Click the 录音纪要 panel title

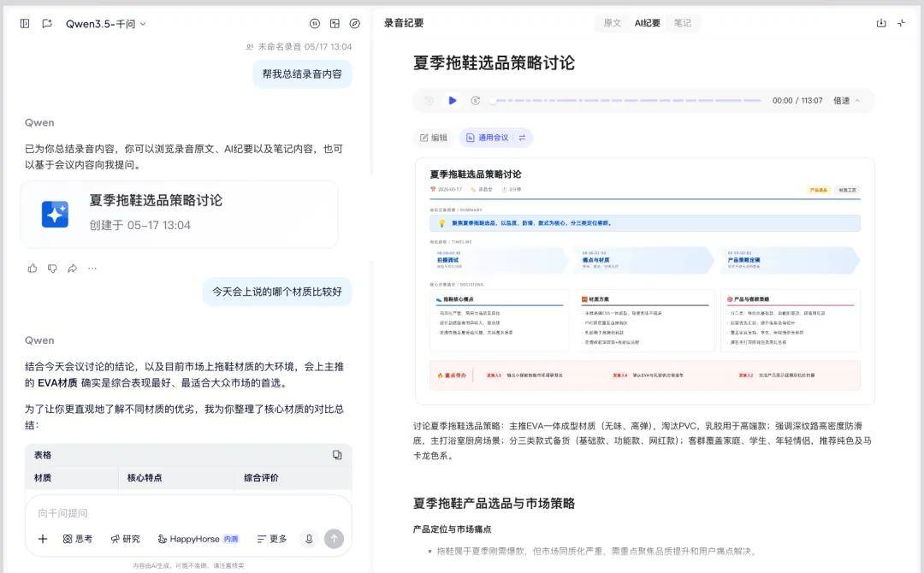404,23
